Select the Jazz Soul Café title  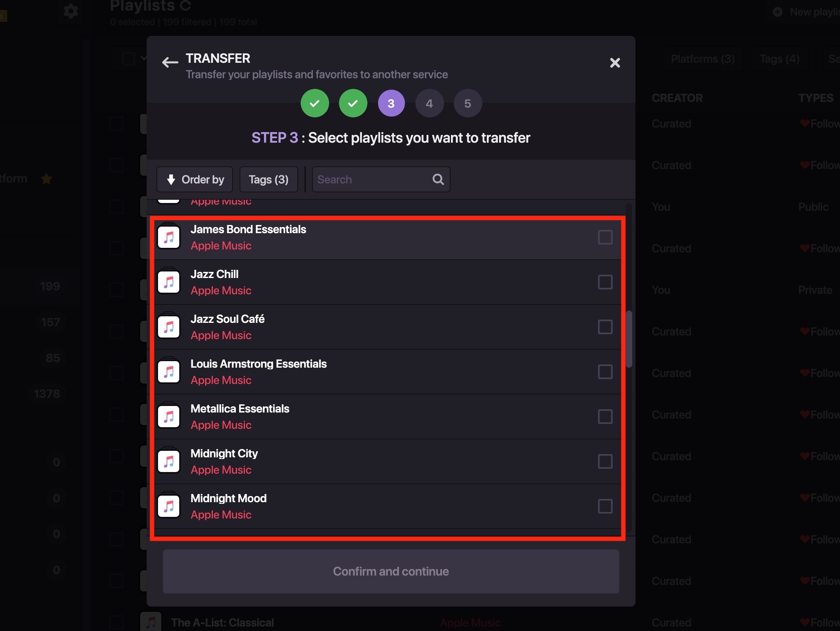227,319
